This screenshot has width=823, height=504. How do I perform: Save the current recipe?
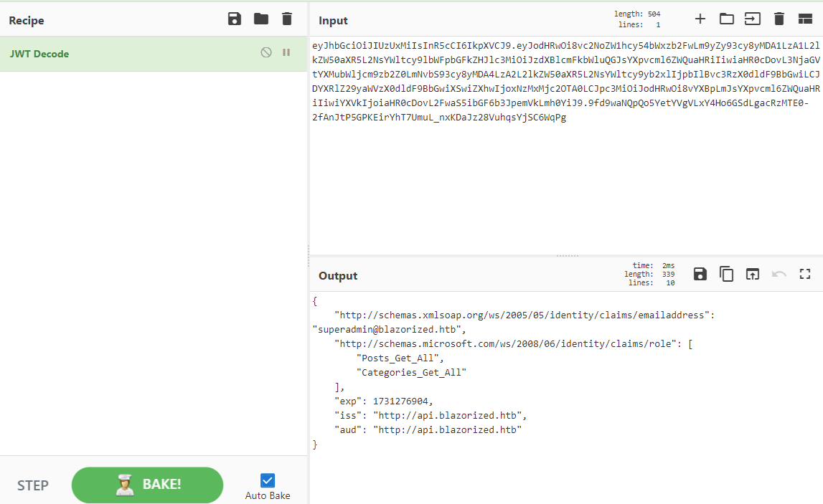point(235,19)
